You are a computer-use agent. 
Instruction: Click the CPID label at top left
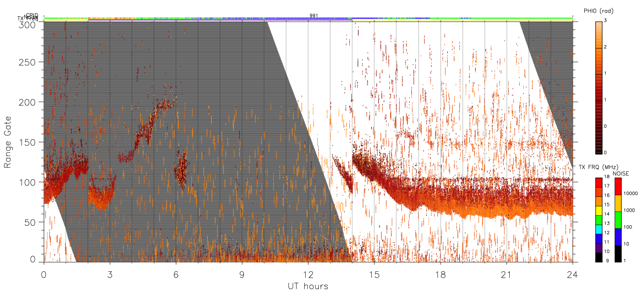click(32, 15)
